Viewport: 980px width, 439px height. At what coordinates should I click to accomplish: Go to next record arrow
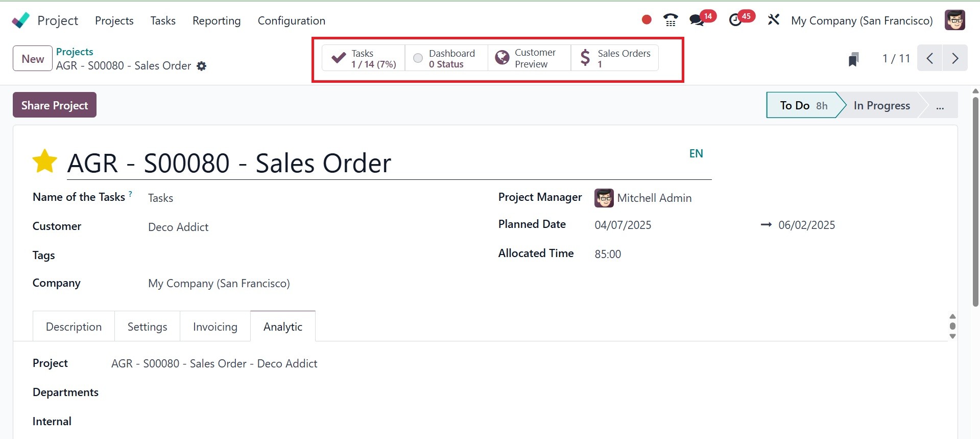click(955, 58)
